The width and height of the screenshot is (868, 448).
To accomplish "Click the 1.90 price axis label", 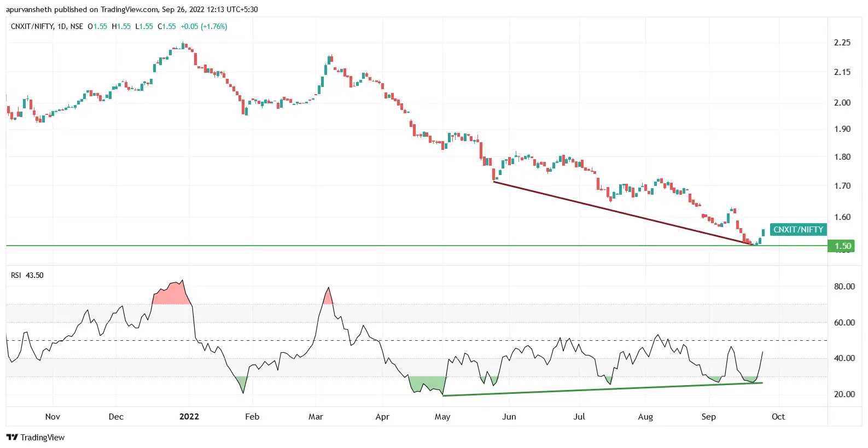I will 842,129.
